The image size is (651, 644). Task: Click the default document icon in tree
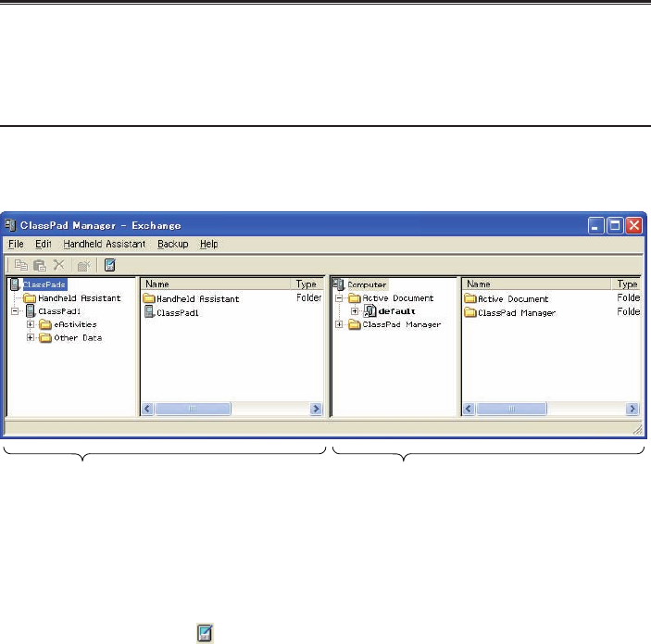coord(369,310)
